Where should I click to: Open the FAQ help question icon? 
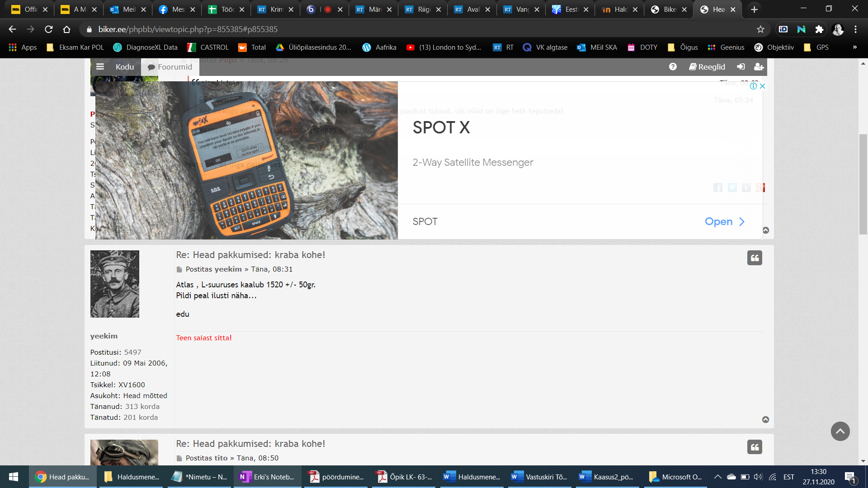pyautogui.click(x=673, y=67)
